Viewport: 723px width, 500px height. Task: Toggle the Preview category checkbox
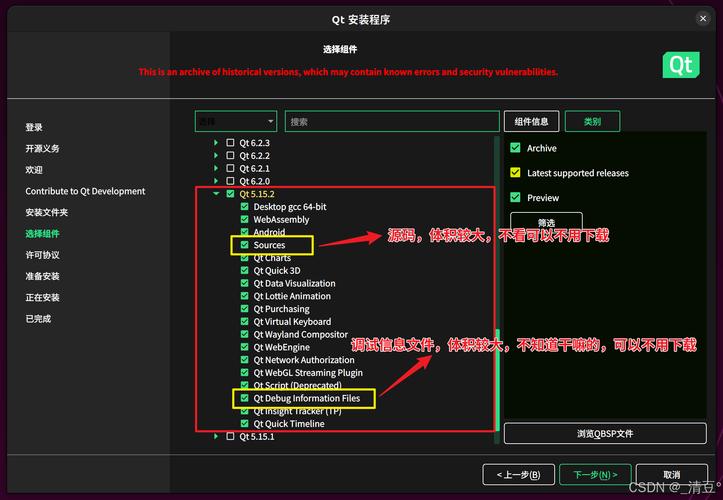click(x=515, y=198)
